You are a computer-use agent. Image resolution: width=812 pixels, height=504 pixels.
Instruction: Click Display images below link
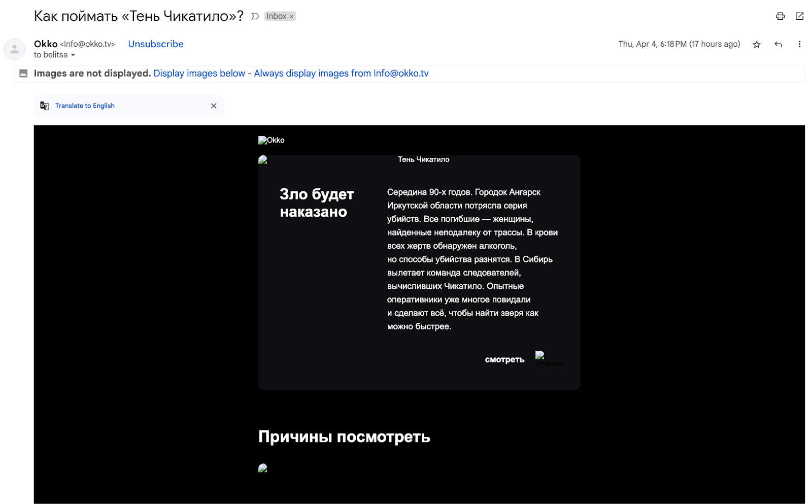199,73
